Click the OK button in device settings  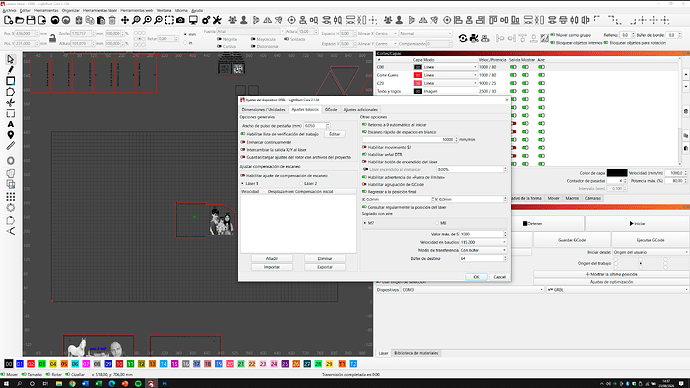[x=476, y=277]
